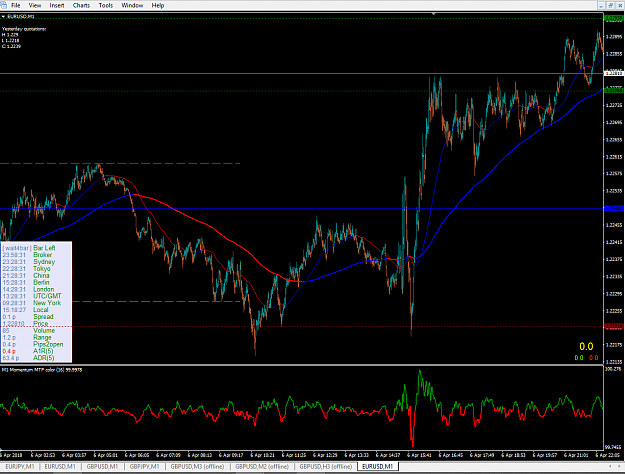
Task: Click the 'China' time row
Action: pos(26,275)
